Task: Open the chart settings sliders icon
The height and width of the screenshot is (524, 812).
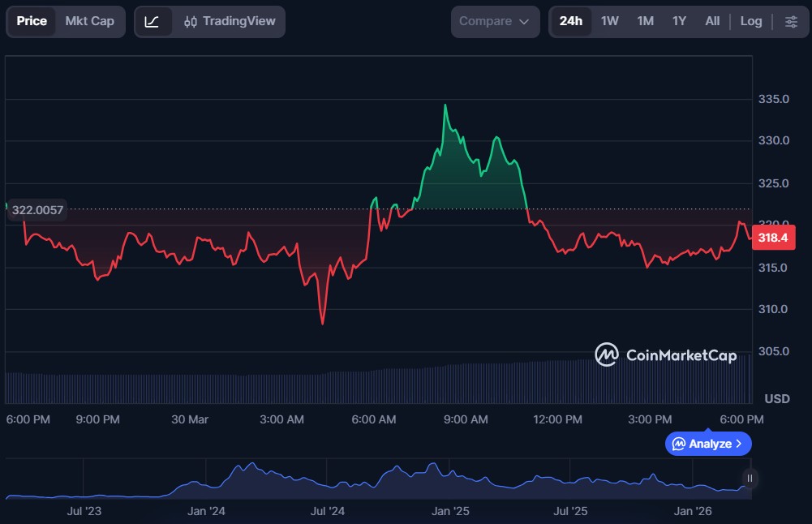Action: coord(791,21)
